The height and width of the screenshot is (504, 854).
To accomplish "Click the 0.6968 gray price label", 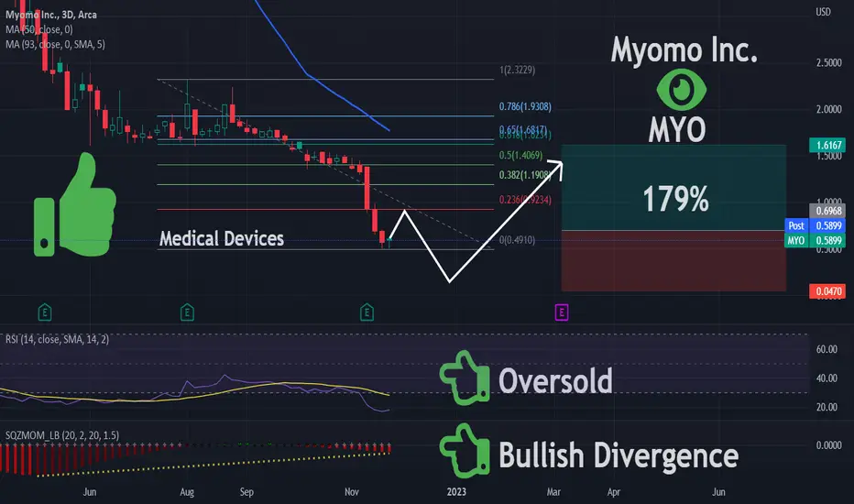I will pyautogui.click(x=827, y=211).
